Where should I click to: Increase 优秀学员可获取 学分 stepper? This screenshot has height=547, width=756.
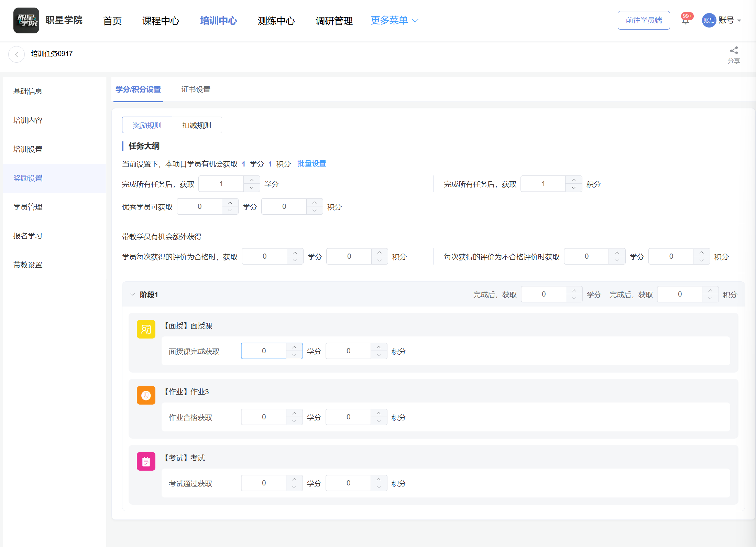(230, 203)
